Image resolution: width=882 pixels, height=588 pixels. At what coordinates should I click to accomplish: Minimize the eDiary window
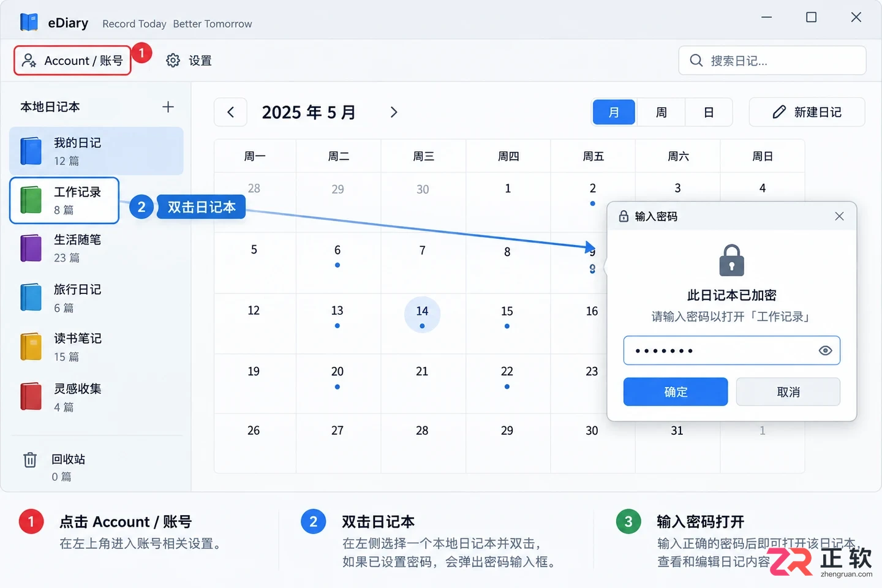[766, 17]
